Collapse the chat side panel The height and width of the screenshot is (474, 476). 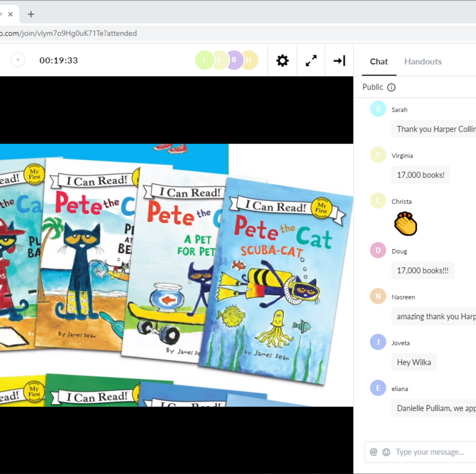tap(339, 60)
